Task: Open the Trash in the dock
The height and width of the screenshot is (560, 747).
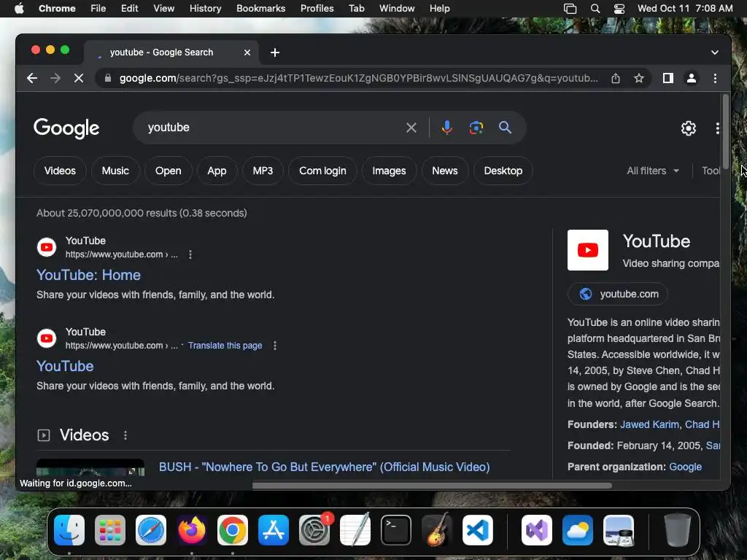Action: coord(678,529)
